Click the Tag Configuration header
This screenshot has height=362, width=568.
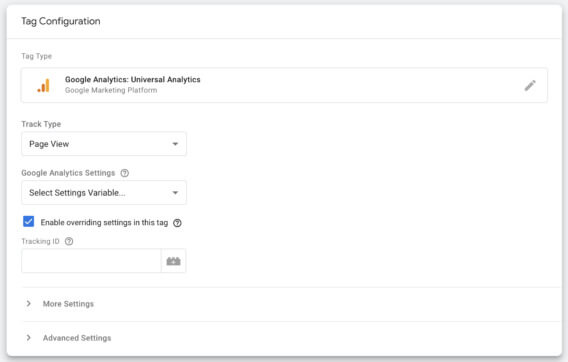point(60,21)
